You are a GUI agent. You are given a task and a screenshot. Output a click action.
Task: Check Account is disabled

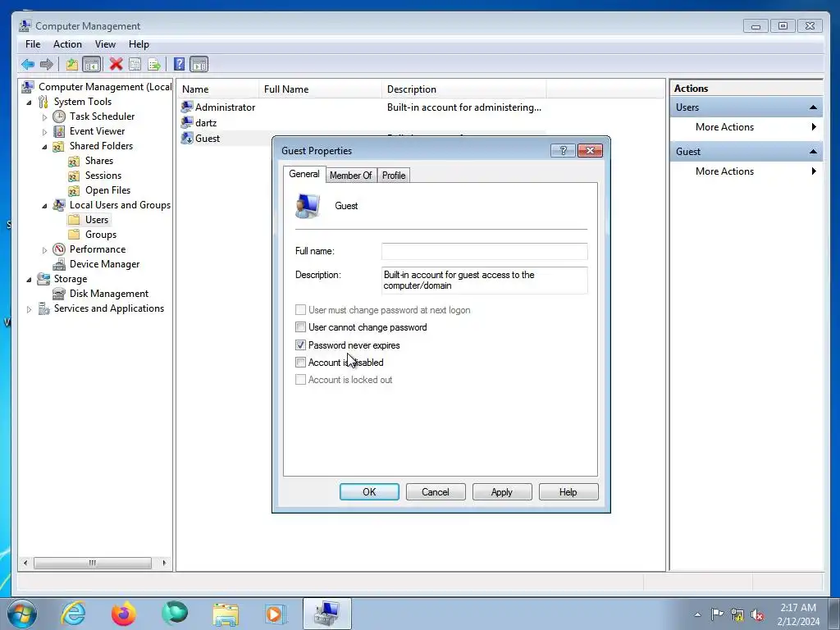[x=300, y=363]
